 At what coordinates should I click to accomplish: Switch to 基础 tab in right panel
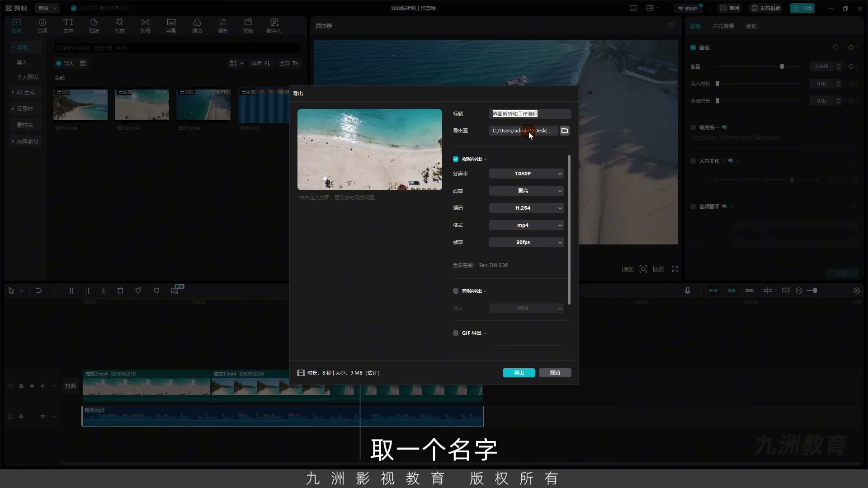click(695, 26)
